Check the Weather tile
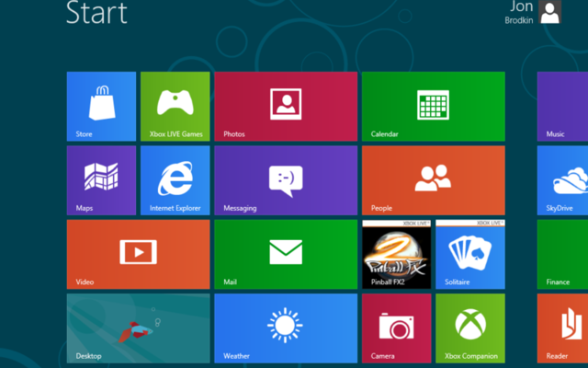The width and height of the screenshot is (588, 368). point(286,328)
